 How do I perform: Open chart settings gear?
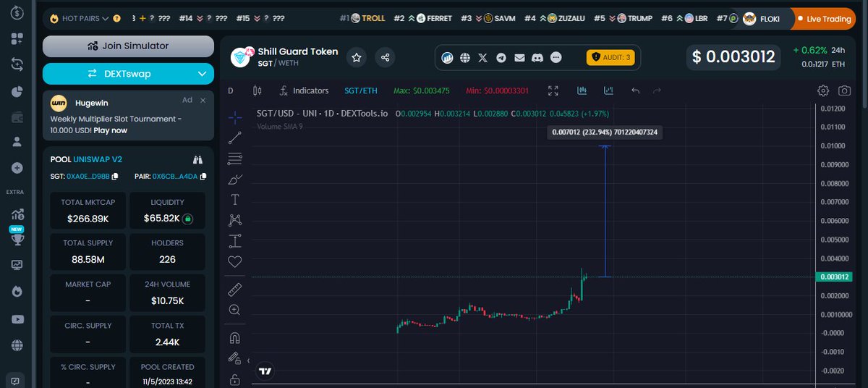tap(823, 90)
